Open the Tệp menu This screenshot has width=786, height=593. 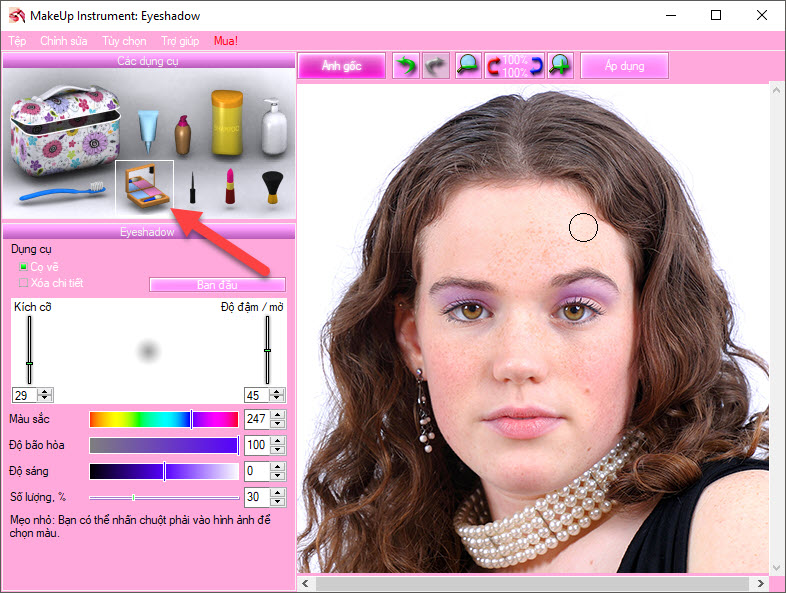[x=17, y=41]
